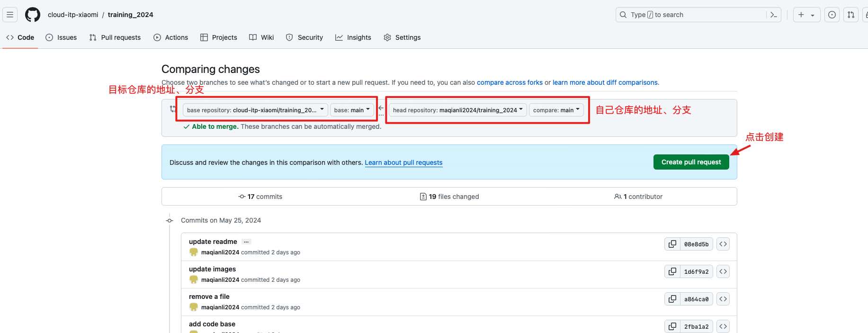Click maqianli2024 author name on 'update readme'
The height and width of the screenshot is (333, 868).
[x=220, y=252]
